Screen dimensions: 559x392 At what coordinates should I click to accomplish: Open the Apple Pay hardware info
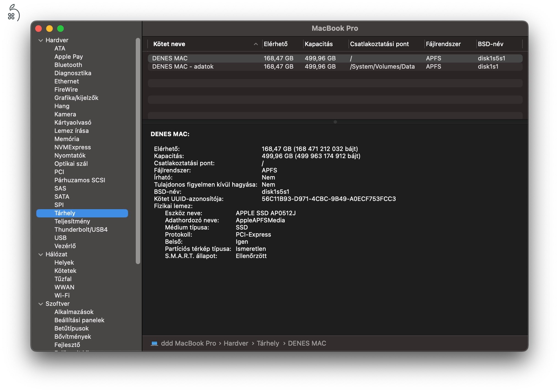point(69,57)
